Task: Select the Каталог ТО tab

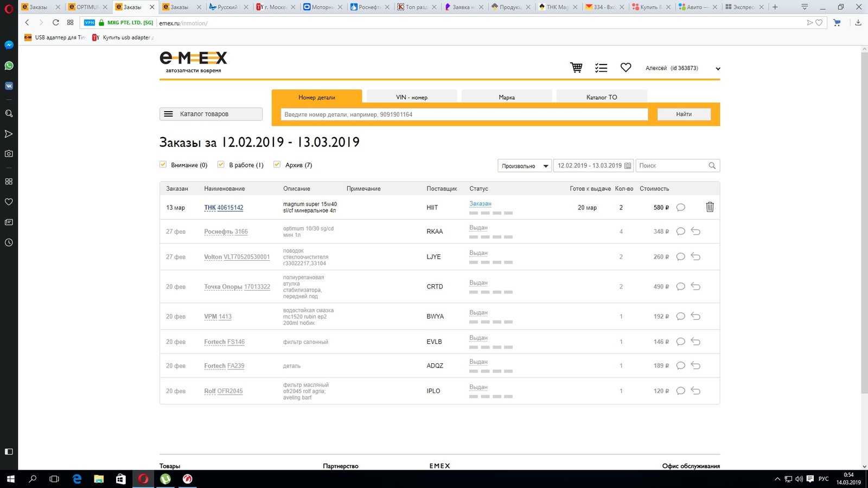Action: (602, 97)
